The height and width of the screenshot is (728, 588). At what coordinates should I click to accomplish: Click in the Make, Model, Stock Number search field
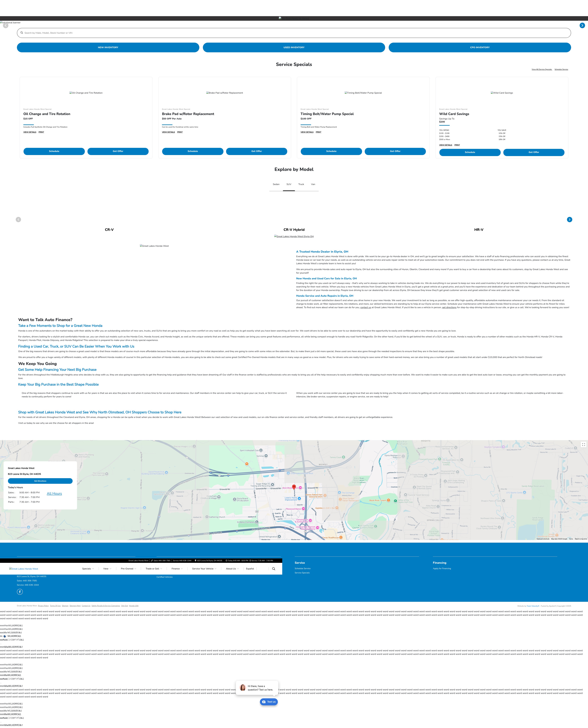294,33
